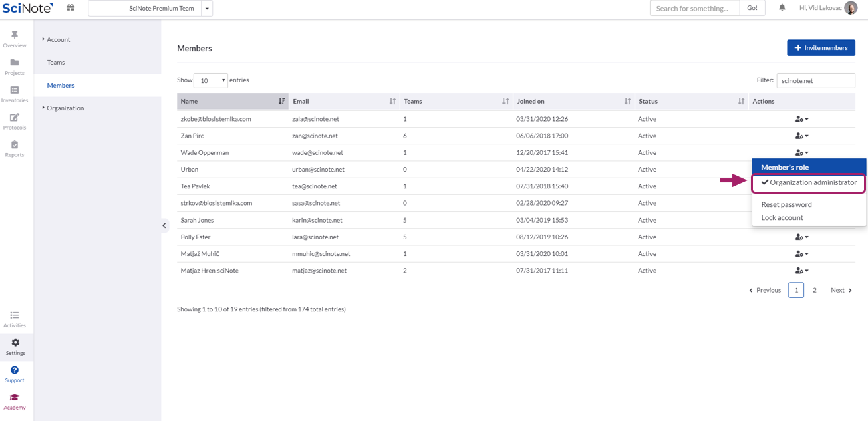The width and height of the screenshot is (868, 421).
Task: Click the Members page heading
Action: pos(194,49)
